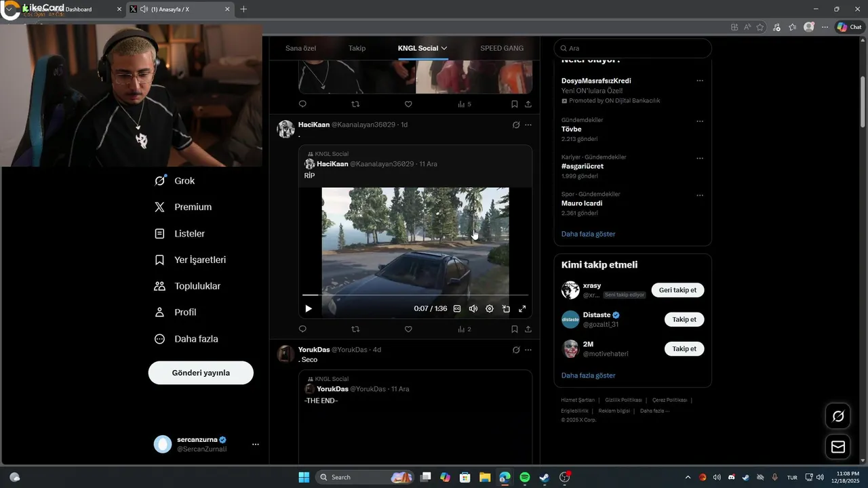Screen dimensions: 868x488
Task: Toggle picture-in-picture on video player
Action: (506, 308)
